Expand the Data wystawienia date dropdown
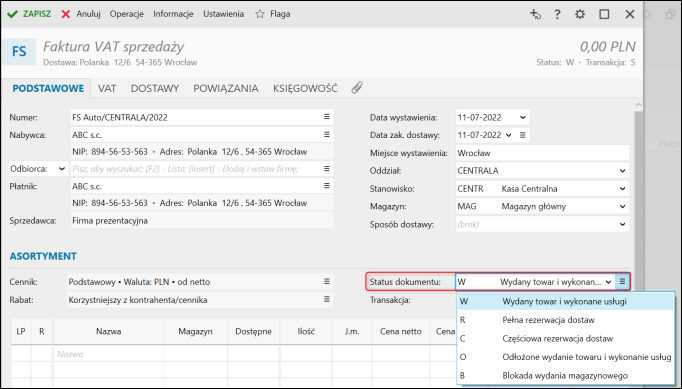Image resolution: width=682 pixels, height=389 pixels. tap(523, 117)
